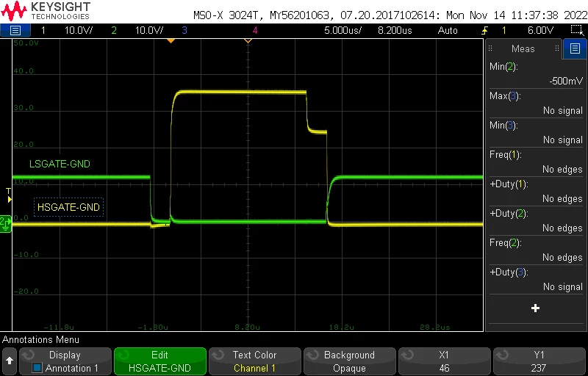Click the Meas panel tab header

[x=523, y=48]
